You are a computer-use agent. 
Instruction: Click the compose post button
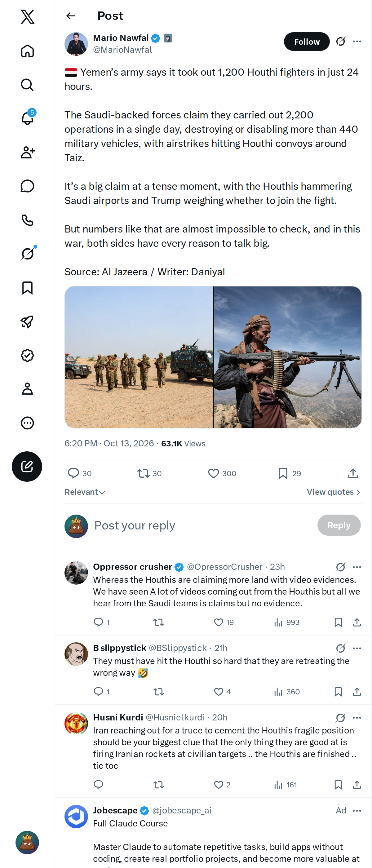point(27,466)
